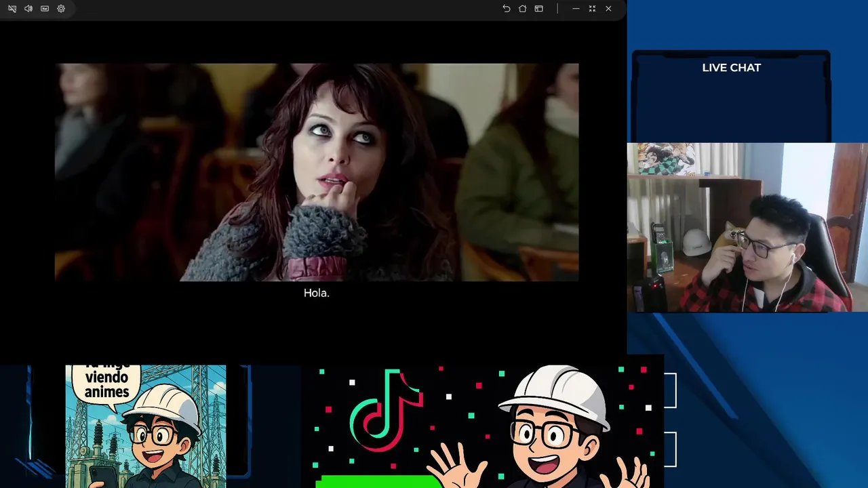Click the webcam feed of the streamer
Screen dimensions: 868x488
pyautogui.click(x=747, y=228)
